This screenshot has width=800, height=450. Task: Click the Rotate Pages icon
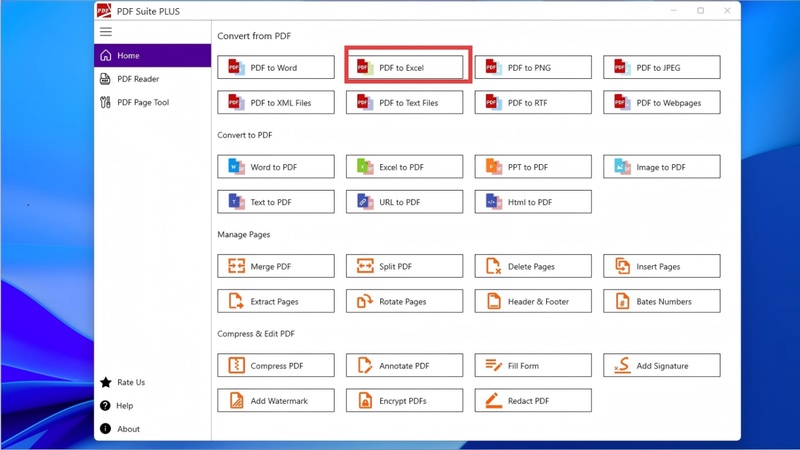pos(365,302)
